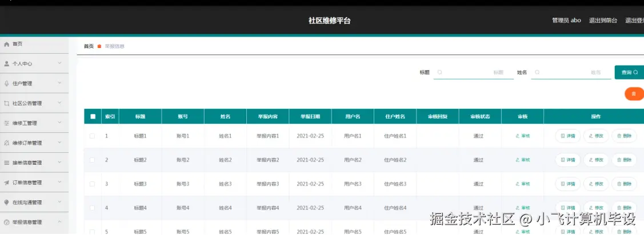
Task: Expand the 维修工管理 chevron
Action: click(x=59, y=123)
